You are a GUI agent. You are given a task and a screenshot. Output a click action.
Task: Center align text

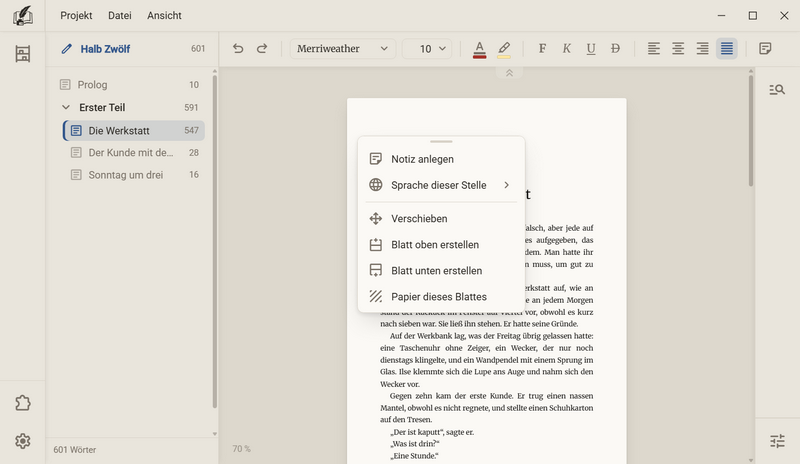[x=678, y=48]
